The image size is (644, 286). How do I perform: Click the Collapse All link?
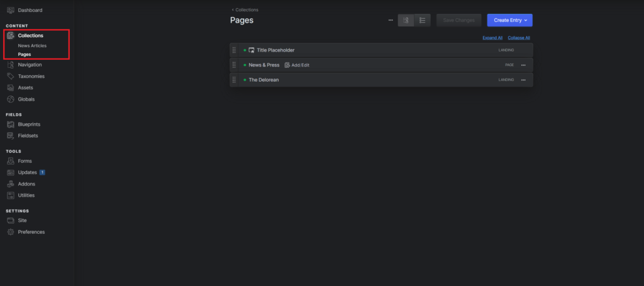(519, 38)
